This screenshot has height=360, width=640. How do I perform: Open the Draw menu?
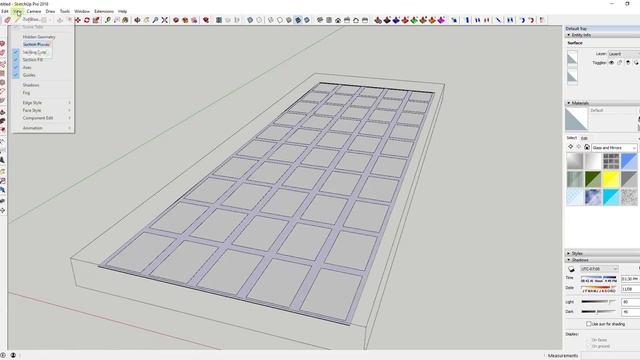(x=50, y=11)
